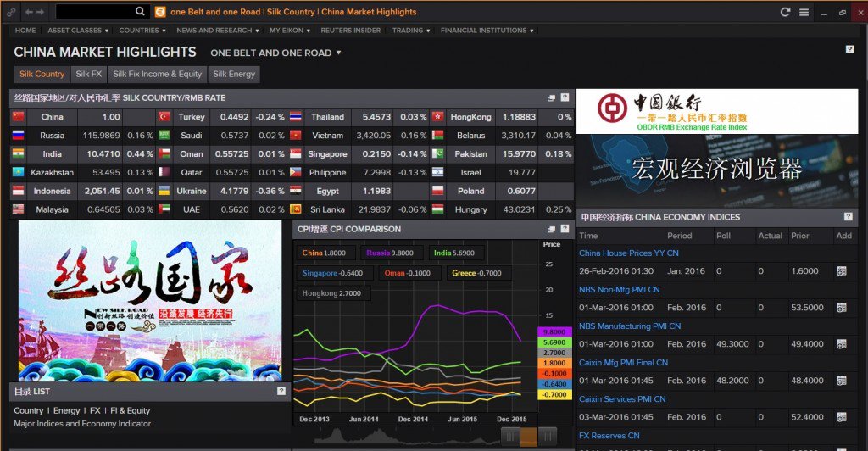Pop out the Silk Country/RMB Rate panel
Viewport: 868px width, 451px height.
coord(551,98)
